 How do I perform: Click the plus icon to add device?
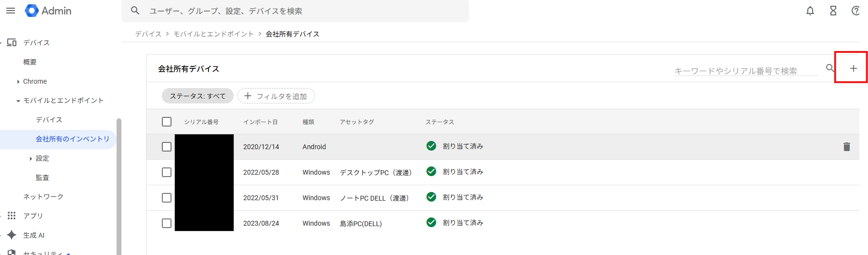[x=853, y=68]
